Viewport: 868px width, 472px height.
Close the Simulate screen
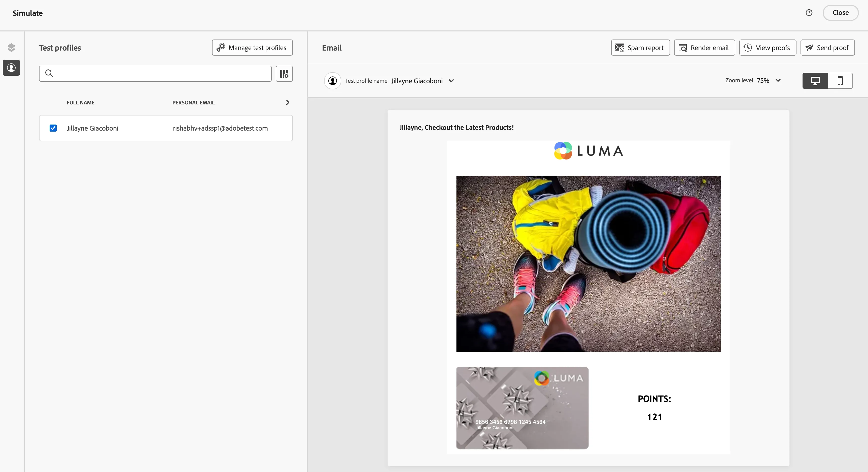(x=840, y=13)
